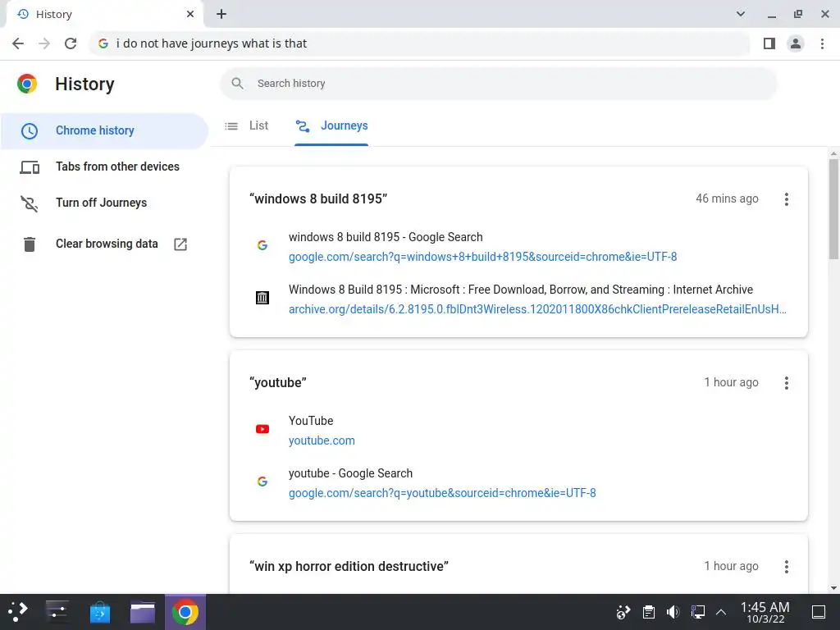Click the magnifier icon in search history
Image resolution: width=840 pixels, height=630 pixels.
[x=237, y=84]
